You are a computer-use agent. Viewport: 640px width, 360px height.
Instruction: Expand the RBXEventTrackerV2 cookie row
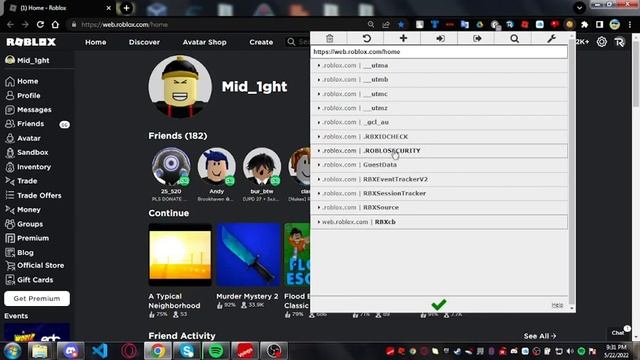point(439,179)
